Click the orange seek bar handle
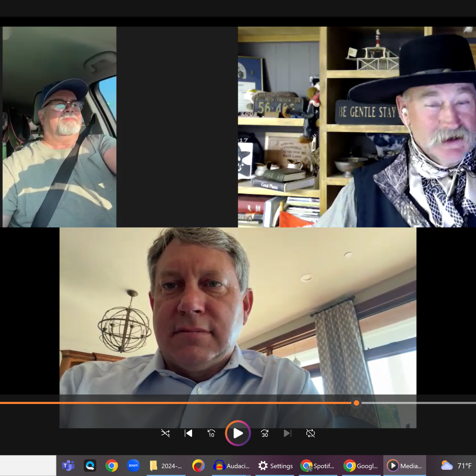Image resolution: width=476 pixels, height=476 pixels. [356, 403]
